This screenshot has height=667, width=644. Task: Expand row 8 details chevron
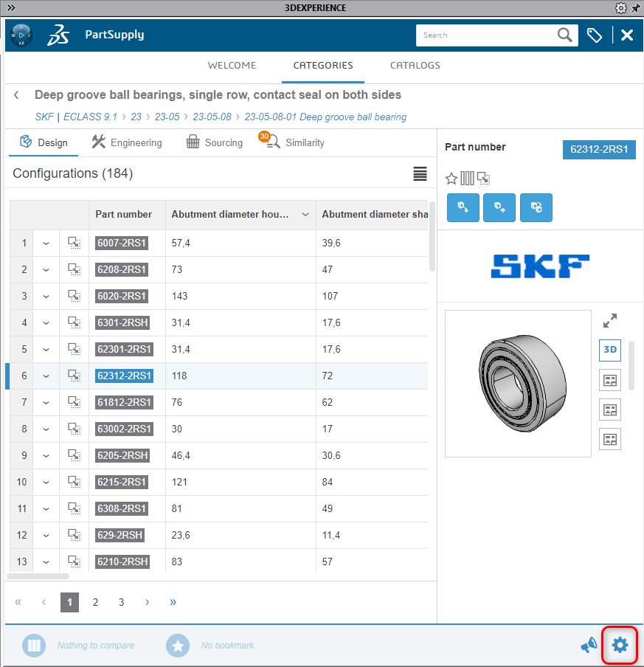click(46, 429)
